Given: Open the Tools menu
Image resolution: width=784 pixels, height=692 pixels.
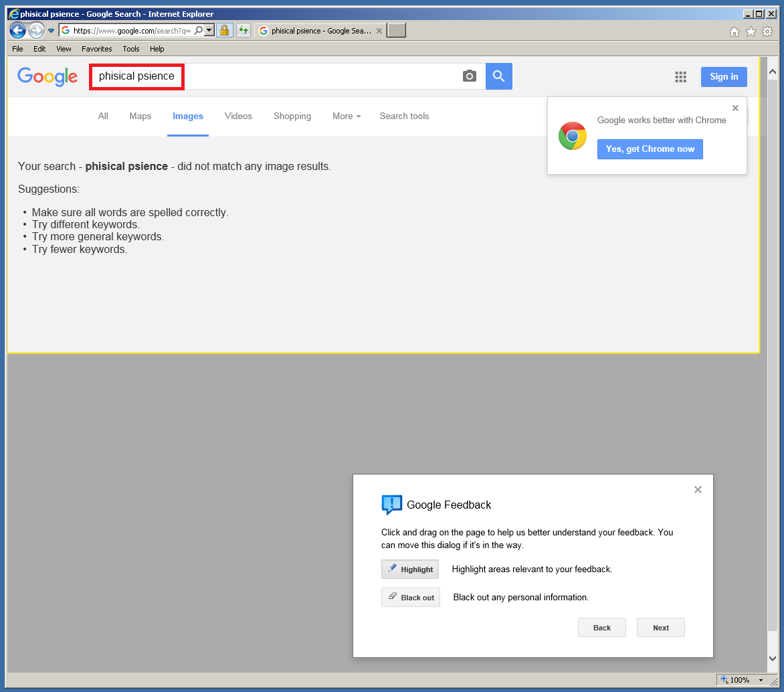Looking at the screenshot, I should tap(131, 49).
